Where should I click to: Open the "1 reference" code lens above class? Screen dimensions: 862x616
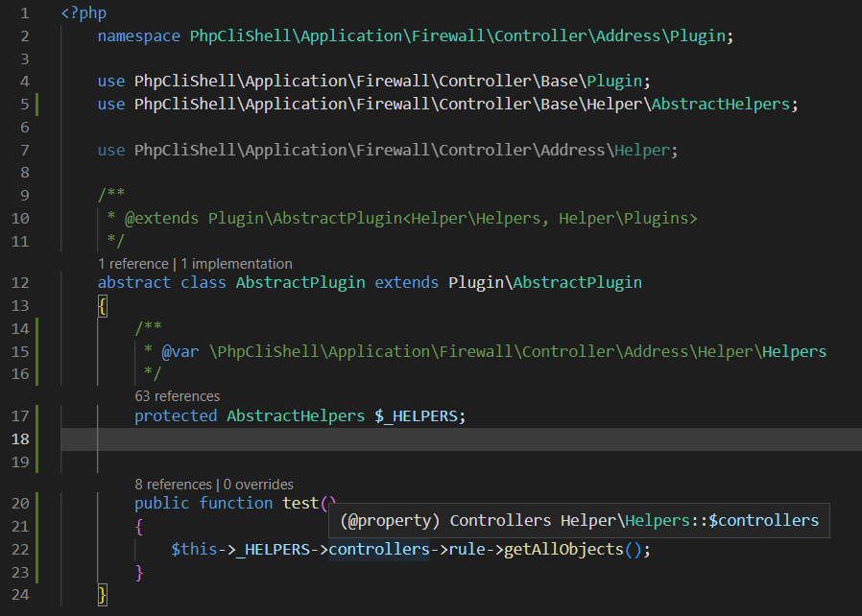pos(132,263)
